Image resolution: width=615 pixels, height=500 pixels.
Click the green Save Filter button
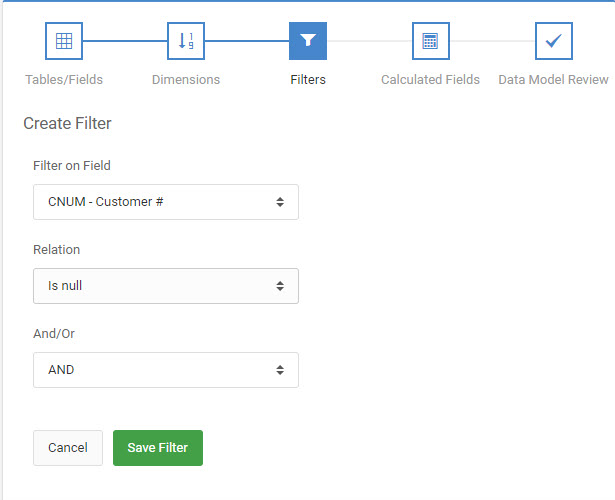[158, 448]
